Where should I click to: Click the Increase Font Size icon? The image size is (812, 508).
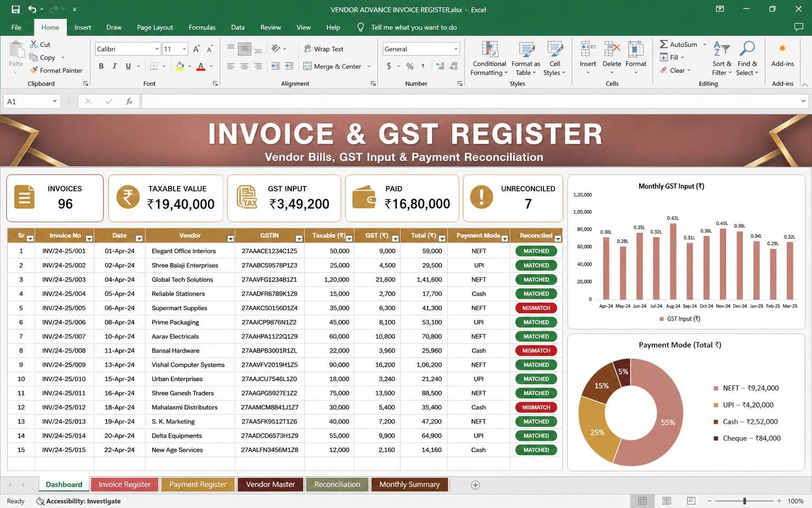[196, 49]
